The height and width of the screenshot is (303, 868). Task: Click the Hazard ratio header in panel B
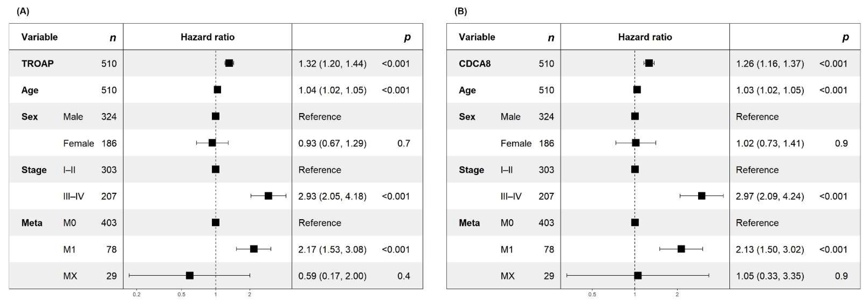point(645,37)
